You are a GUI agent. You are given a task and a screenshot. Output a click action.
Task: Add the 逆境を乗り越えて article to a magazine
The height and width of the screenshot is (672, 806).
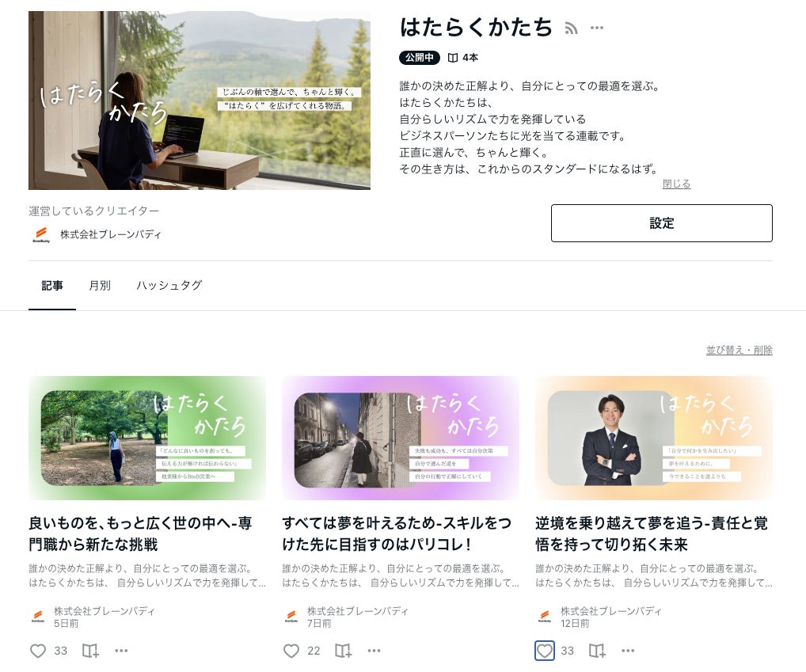pyautogui.click(x=597, y=651)
